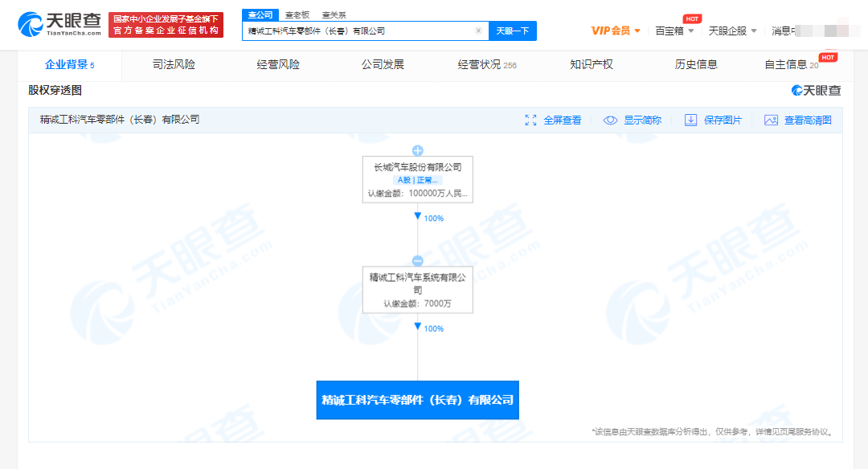Image resolution: width=868 pixels, height=469 pixels.
Task: Collapse the minus node above 精诚工科汽车系统有限公司
Action: pyautogui.click(x=417, y=261)
